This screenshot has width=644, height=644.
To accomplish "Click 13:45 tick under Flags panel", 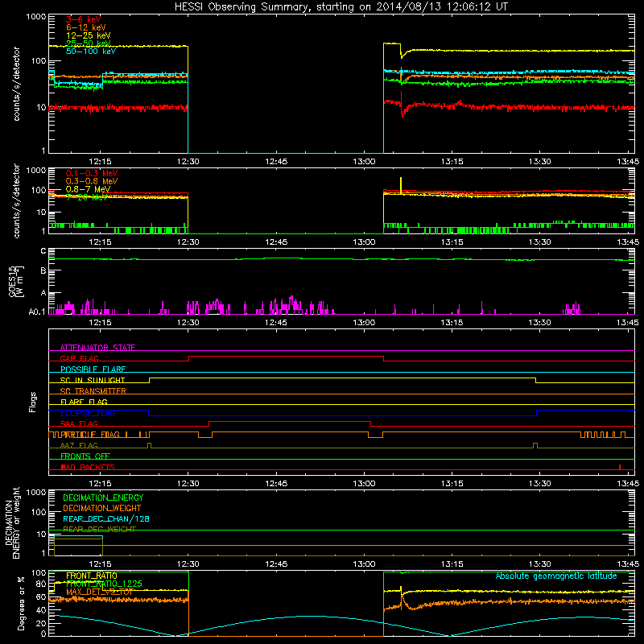I will pos(628,484).
